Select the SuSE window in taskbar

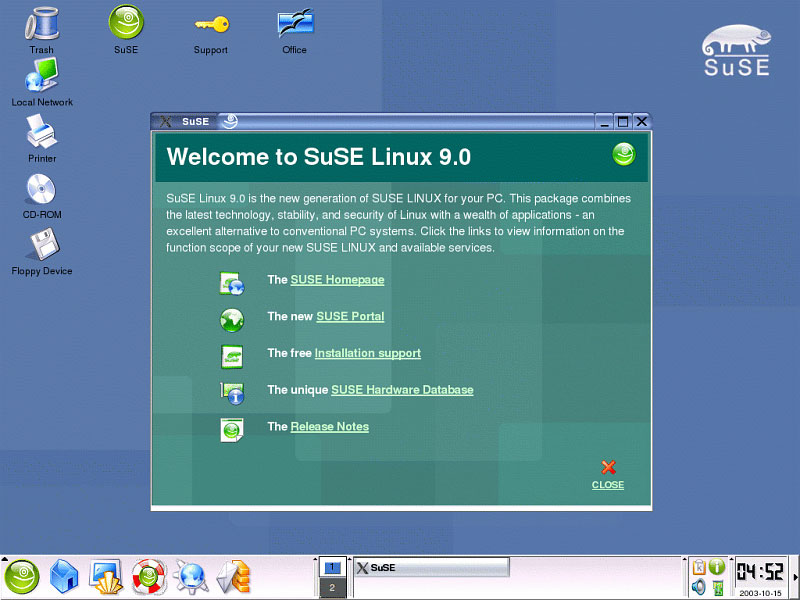click(x=430, y=568)
